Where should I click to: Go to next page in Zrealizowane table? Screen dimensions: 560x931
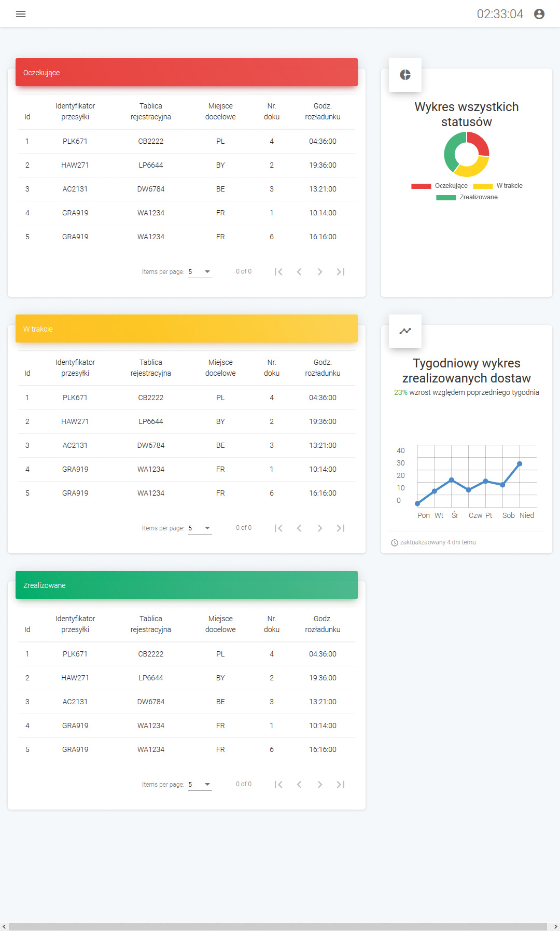pyautogui.click(x=320, y=785)
